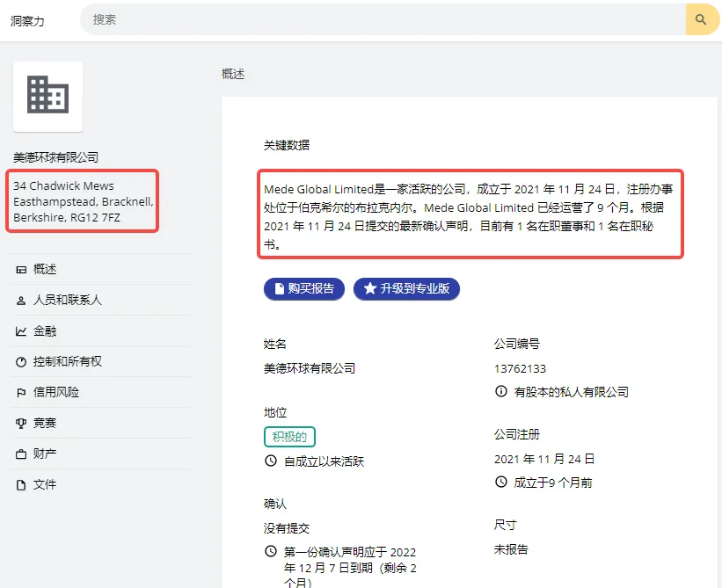This screenshot has height=588, width=722.
Task: Open the 概述 sidebar menu item
Action: [x=100, y=269]
